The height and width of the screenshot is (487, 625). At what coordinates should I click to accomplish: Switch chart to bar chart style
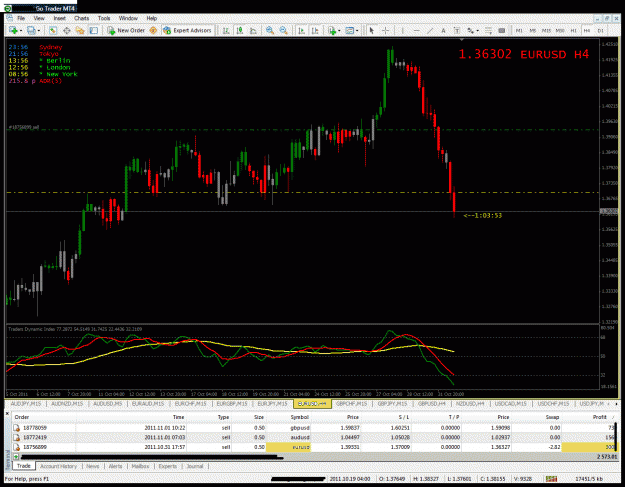click(x=226, y=30)
